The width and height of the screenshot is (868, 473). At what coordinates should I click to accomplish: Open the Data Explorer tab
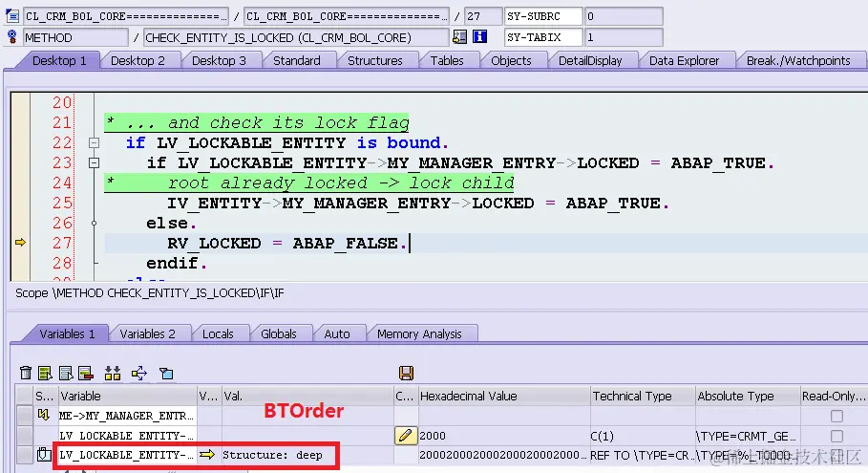(x=684, y=60)
